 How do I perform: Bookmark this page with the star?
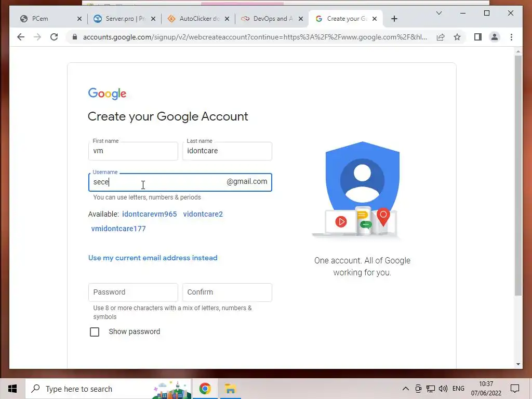(x=457, y=37)
